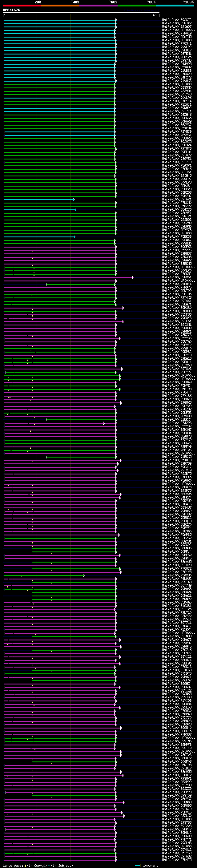Click the UniRef100_C5WUR2 label

click(x=177, y=139)
